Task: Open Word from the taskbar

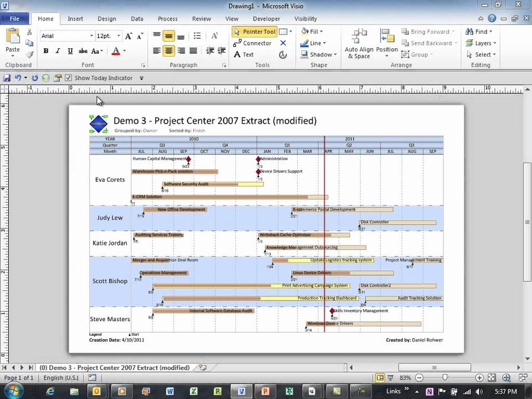Action: click(170, 391)
